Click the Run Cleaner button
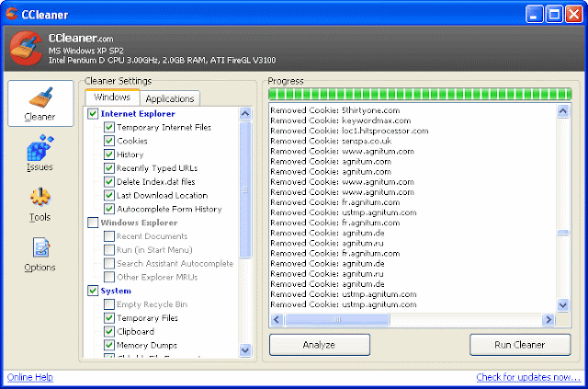 coord(520,345)
